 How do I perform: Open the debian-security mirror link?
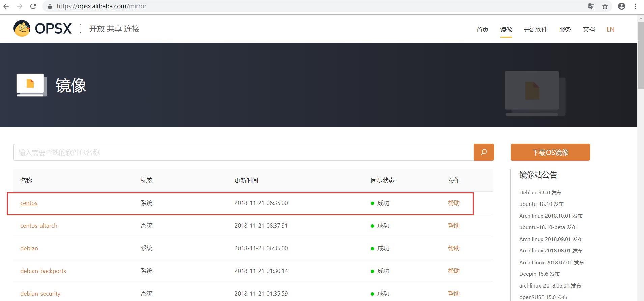tap(40, 294)
